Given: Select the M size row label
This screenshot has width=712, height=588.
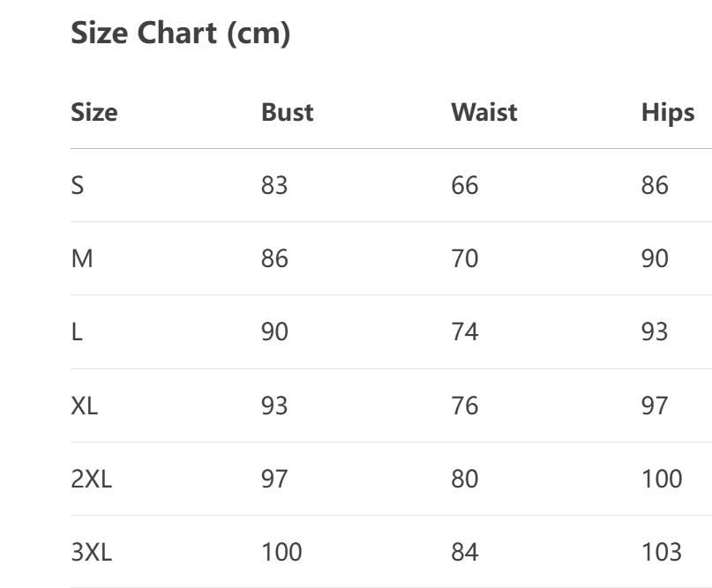Looking at the screenshot, I should 82,259.
